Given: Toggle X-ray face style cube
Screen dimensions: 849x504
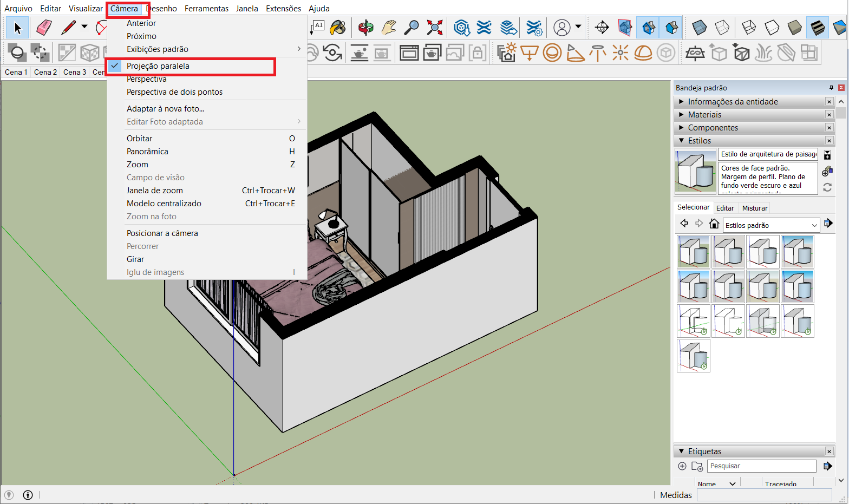Looking at the screenshot, I should (700, 27).
